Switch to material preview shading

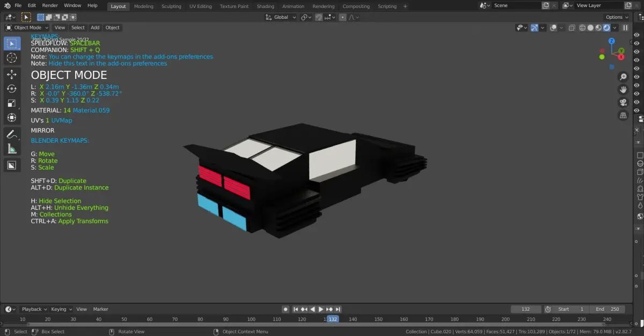(598, 28)
